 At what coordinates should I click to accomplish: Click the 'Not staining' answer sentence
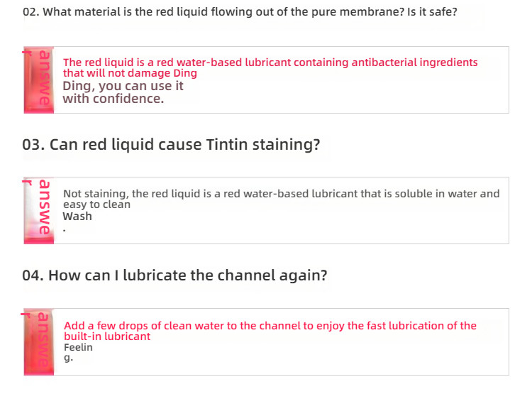click(282, 194)
